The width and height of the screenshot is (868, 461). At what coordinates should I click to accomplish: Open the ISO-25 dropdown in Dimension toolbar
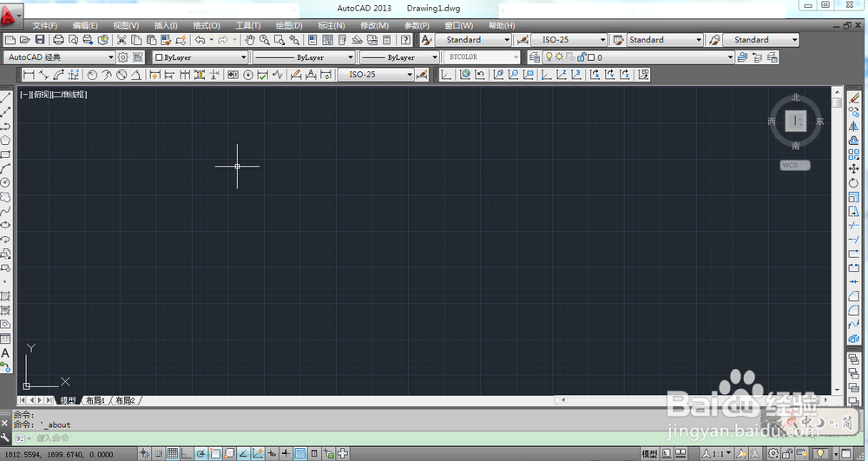pos(376,75)
